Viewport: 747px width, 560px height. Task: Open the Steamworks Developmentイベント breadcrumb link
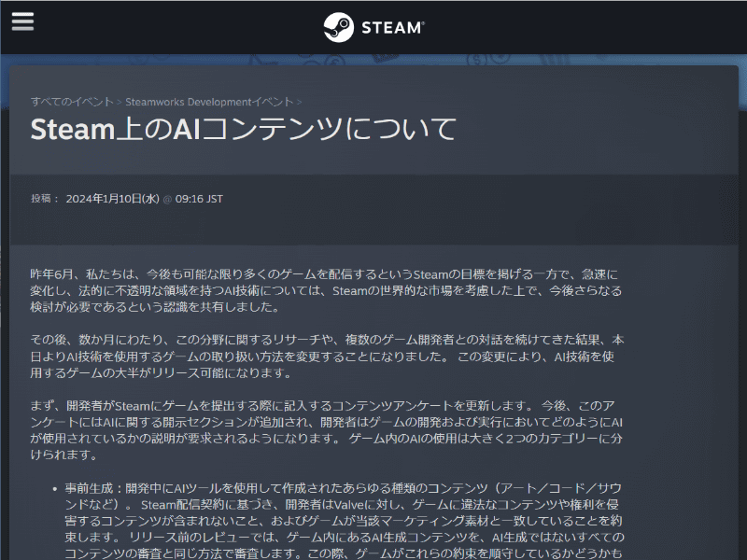click(x=209, y=102)
